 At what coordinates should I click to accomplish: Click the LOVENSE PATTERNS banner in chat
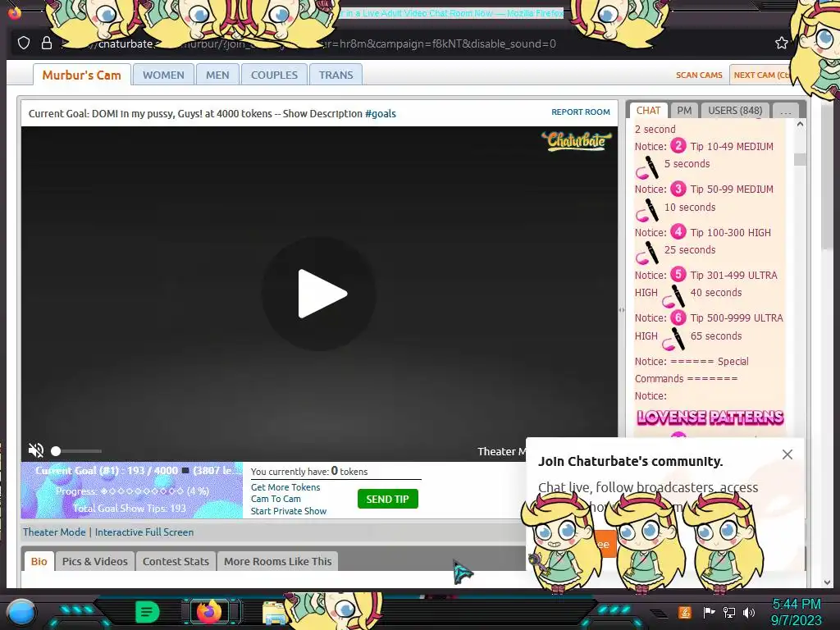(710, 418)
